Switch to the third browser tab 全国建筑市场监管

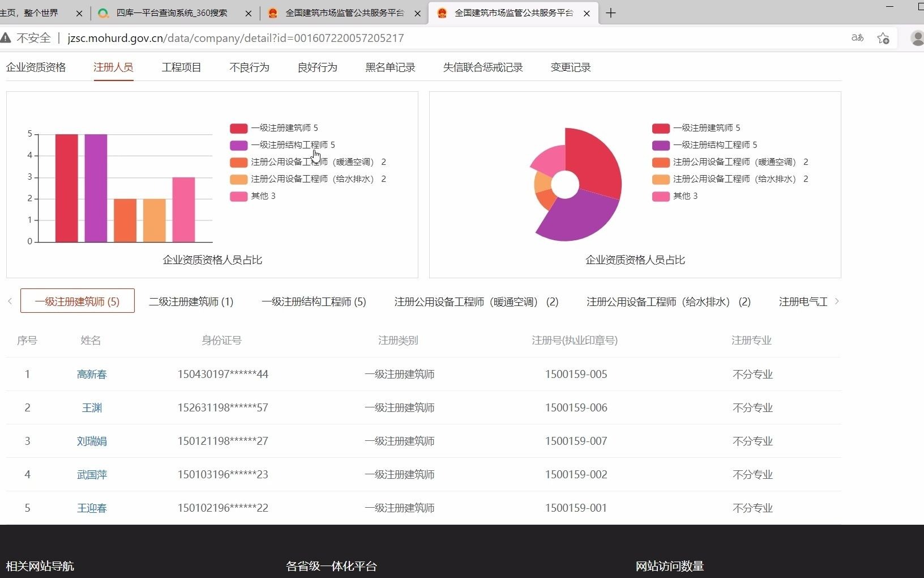[344, 13]
